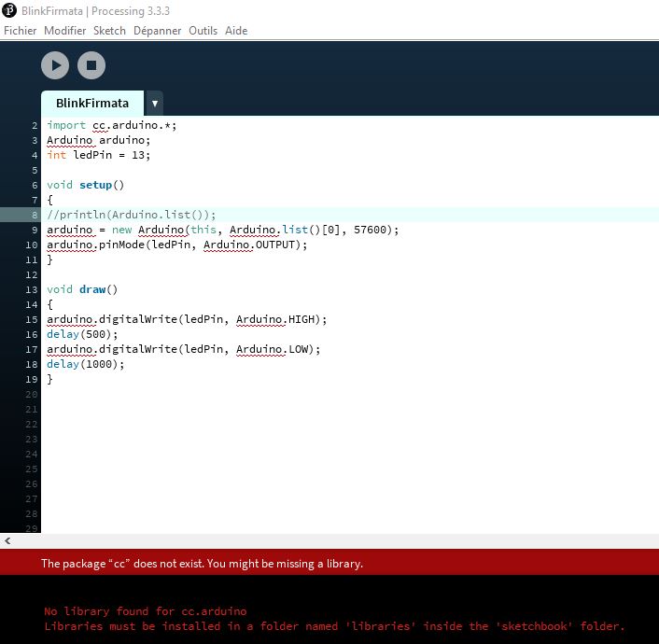This screenshot has width=659, height=644.
Task: Click the 'void setup()' line
Action: pos(85,185)
